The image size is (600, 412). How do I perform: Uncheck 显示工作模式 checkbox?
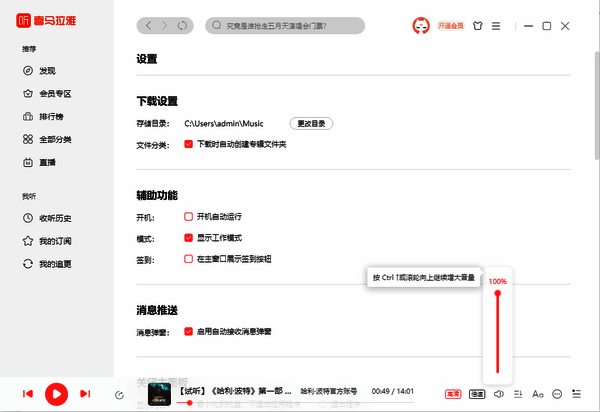[188, 238]
